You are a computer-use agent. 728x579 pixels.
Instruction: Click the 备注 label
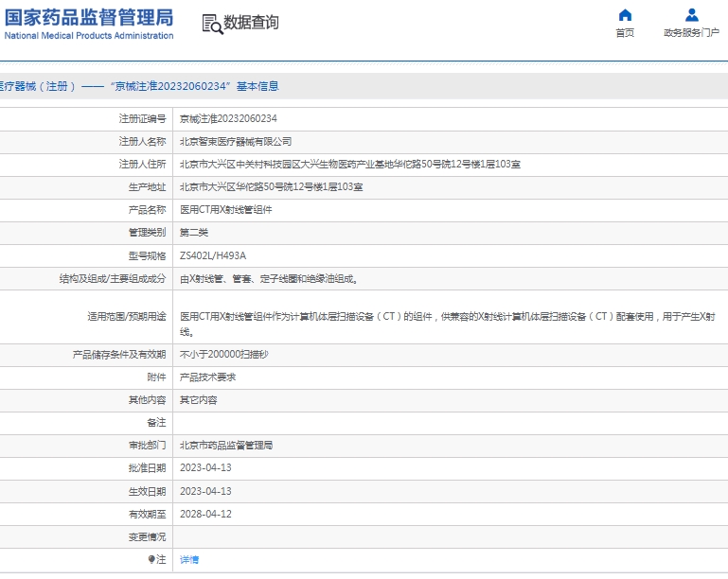[x=156, y=423]
